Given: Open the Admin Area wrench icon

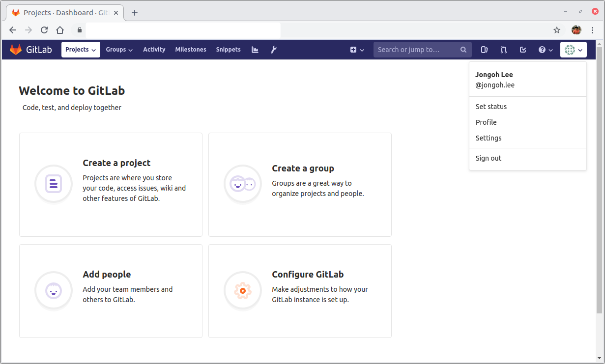Looking at the screenshot, I should coord(274,50).
